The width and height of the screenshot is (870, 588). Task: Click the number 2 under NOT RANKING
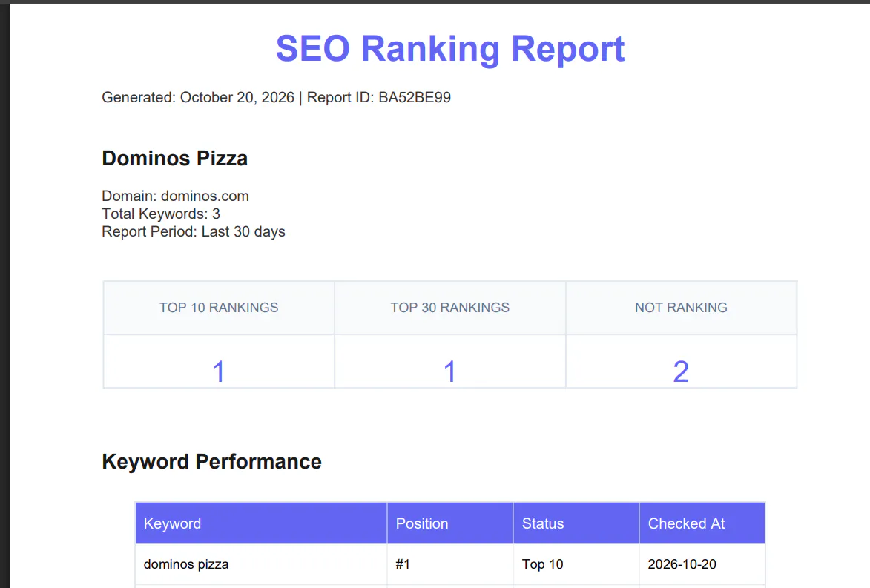[x=682, y=371]
